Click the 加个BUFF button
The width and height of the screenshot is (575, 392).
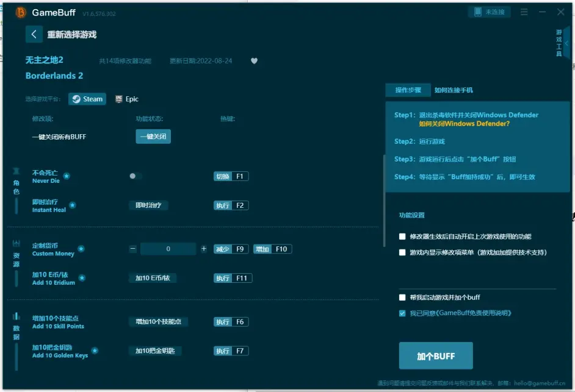pyautogui.click(x=436, y=356)
